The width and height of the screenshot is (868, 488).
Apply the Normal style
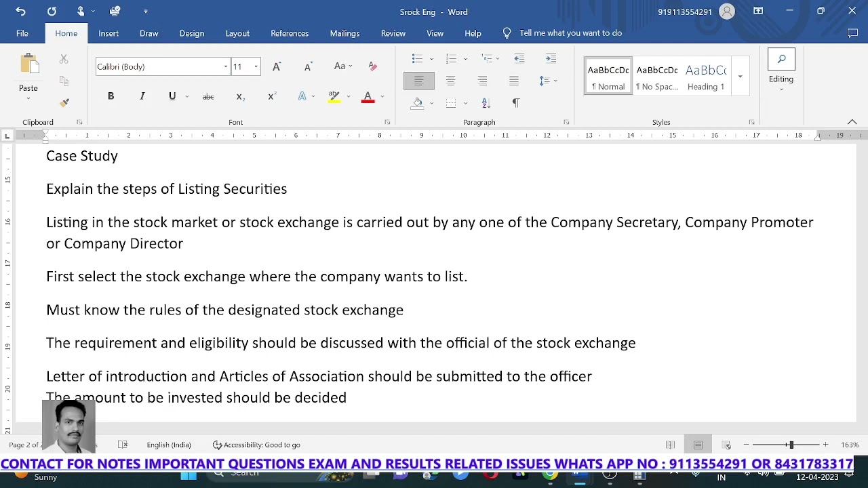pyautogui.click(x=608, y=76)
